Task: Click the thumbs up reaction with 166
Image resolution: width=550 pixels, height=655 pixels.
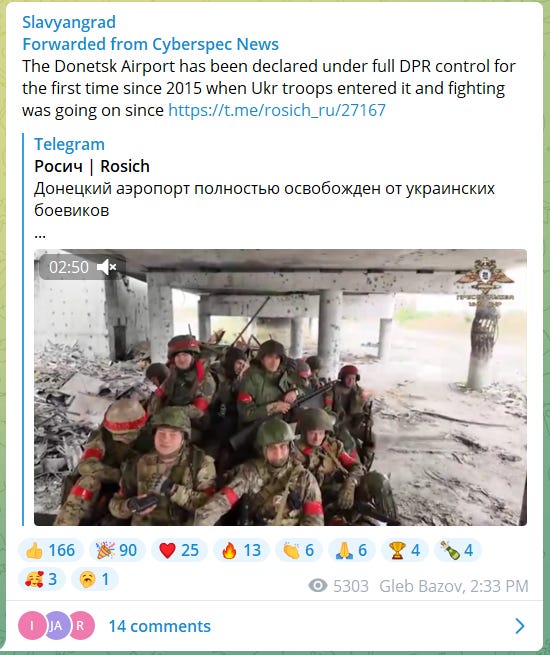Action: coord(51,550)
